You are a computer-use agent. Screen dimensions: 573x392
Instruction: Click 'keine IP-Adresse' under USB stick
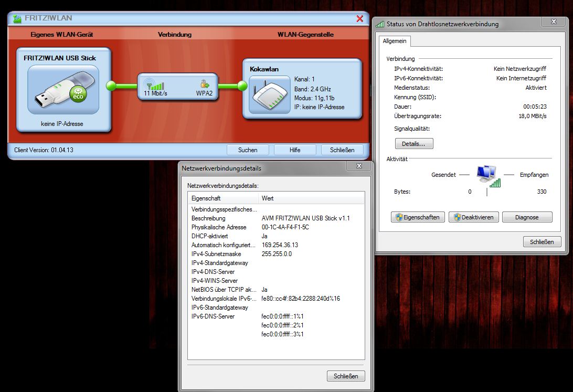pos(62,124)
